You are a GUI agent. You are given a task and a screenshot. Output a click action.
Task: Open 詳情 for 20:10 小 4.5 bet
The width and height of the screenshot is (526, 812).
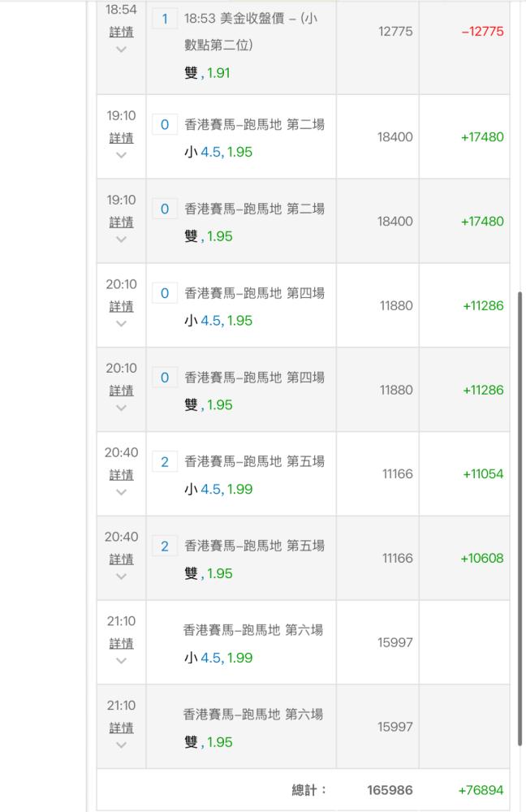121,307
